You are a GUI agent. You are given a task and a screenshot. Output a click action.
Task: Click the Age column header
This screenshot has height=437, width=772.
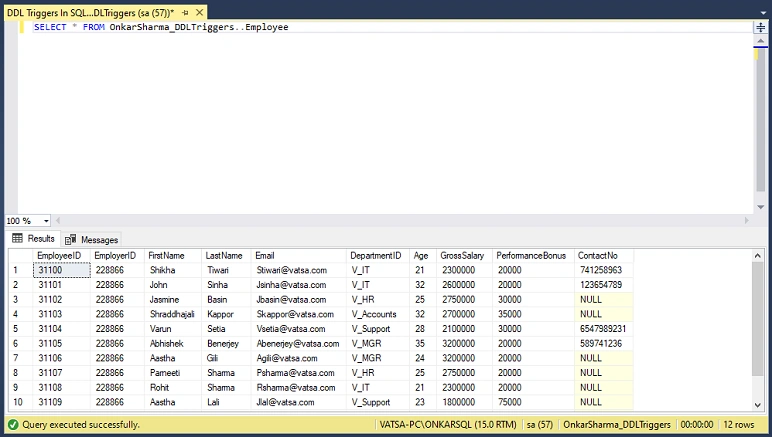coord(423,256)
